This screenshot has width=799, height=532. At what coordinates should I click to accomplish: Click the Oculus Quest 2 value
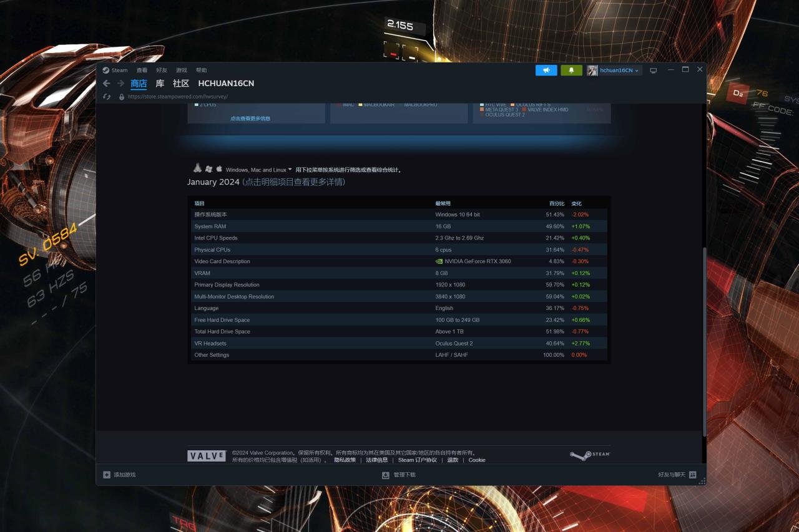454,344
